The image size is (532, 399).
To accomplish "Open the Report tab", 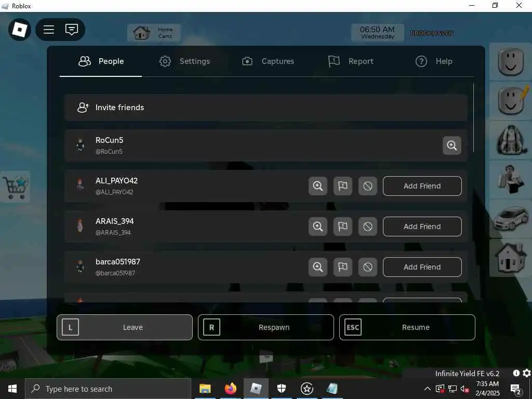I will point(351,61).
